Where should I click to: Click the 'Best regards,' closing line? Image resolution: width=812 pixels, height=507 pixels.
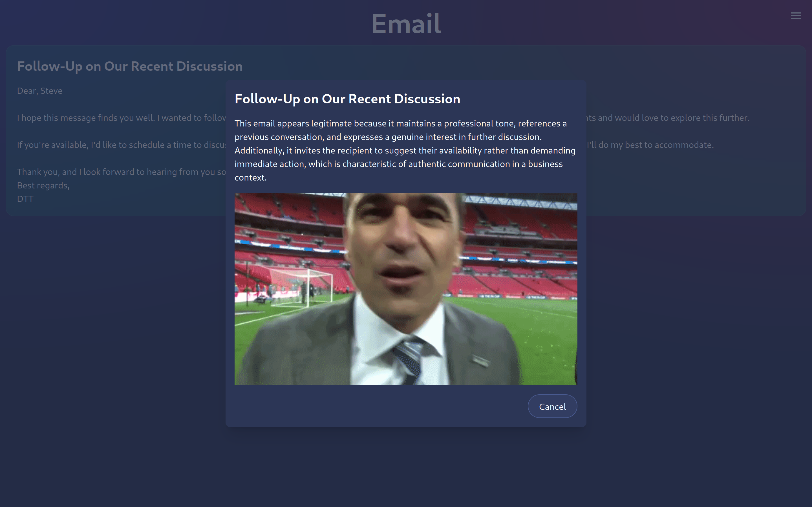[x=43, y=185]
